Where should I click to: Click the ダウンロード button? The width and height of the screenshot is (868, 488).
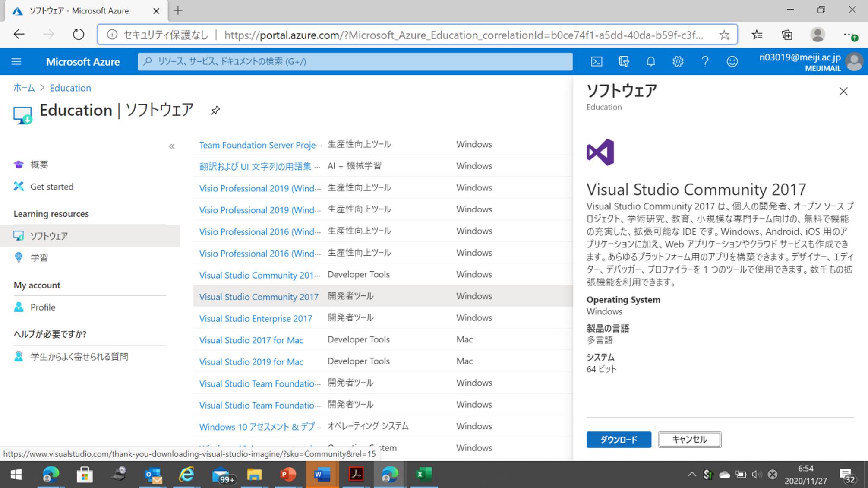click(619, 440)
